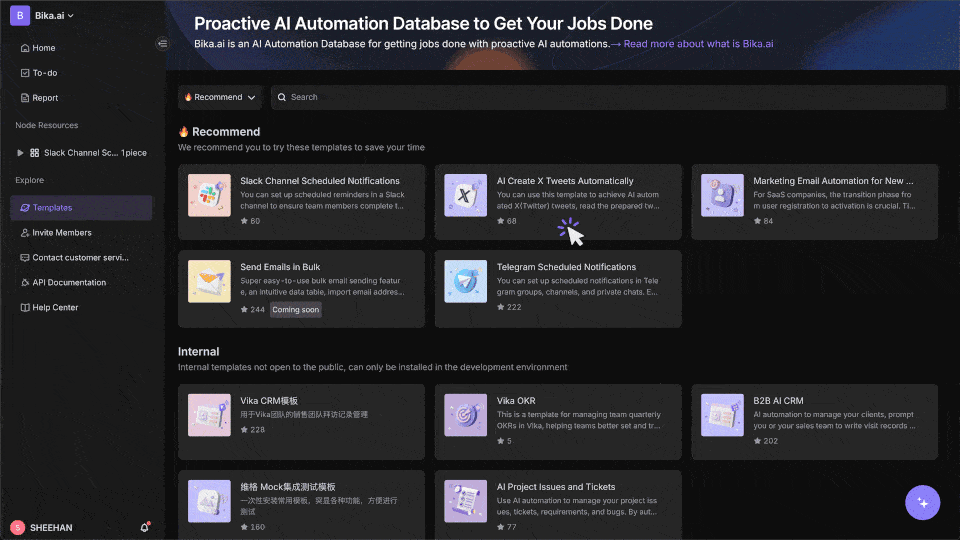Image resolution: width=960 pixels, height=540 pixels.
Task: Click the Marketing Email template icon
Action: point(722,195)
